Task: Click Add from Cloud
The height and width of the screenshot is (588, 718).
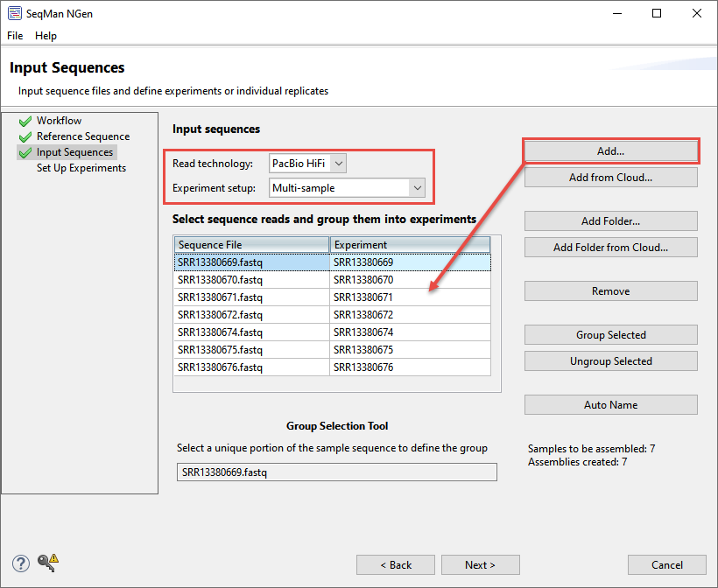Action: (610, 177)
